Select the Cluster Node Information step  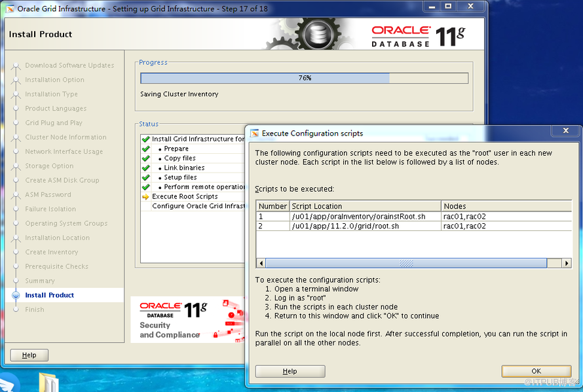pyautogui.click(x=66, y=137)
